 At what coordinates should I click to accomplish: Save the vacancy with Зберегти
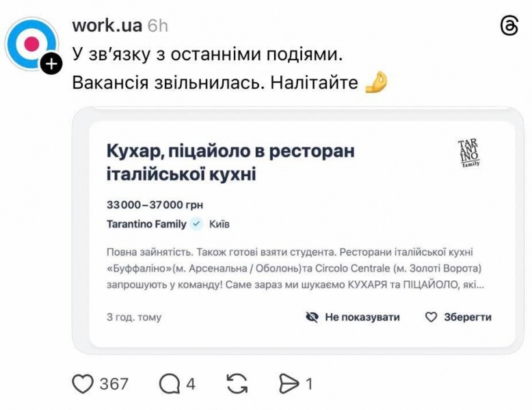(x=458, y=317)
